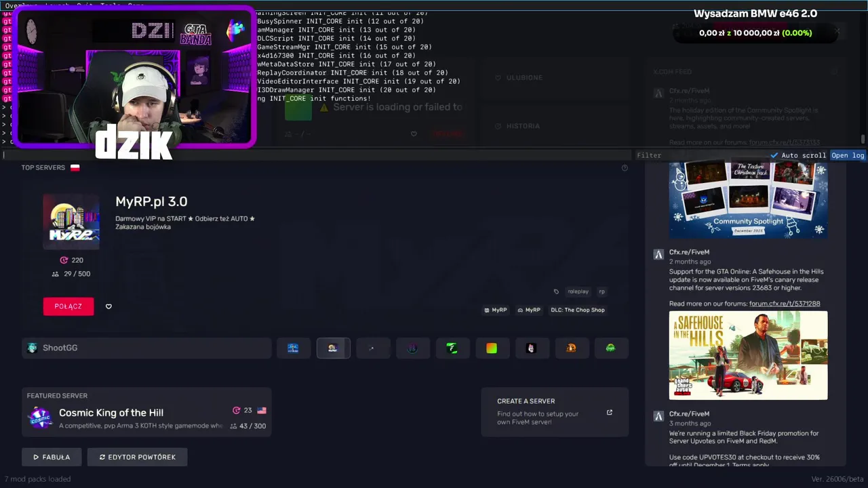Select the green letter F server tile
Viewport: 868px width, 488px height.
452,348
